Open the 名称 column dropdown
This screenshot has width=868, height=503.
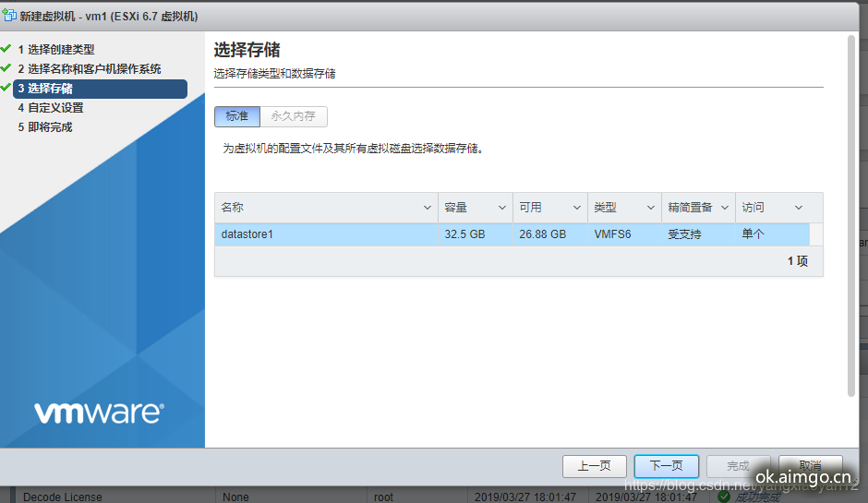[x=427, y=208]
